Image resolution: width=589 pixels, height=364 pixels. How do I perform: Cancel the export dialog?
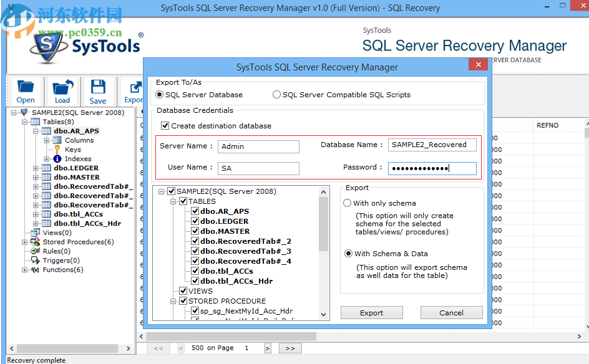point(451,312)
